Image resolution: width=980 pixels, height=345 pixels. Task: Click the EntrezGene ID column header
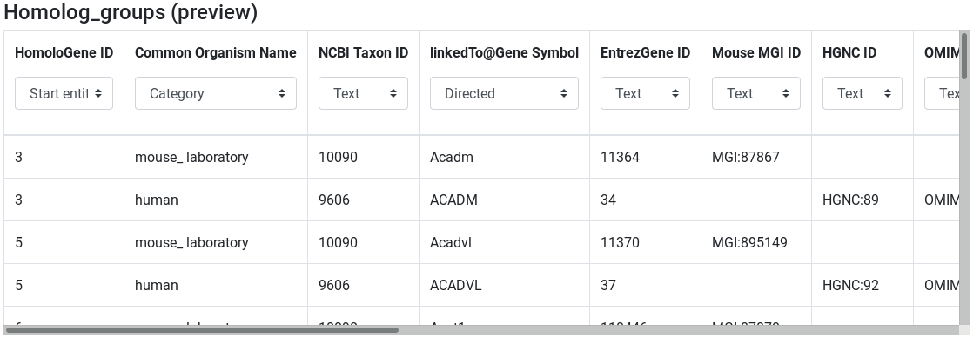pyautogui.click(x=645, y=52)
